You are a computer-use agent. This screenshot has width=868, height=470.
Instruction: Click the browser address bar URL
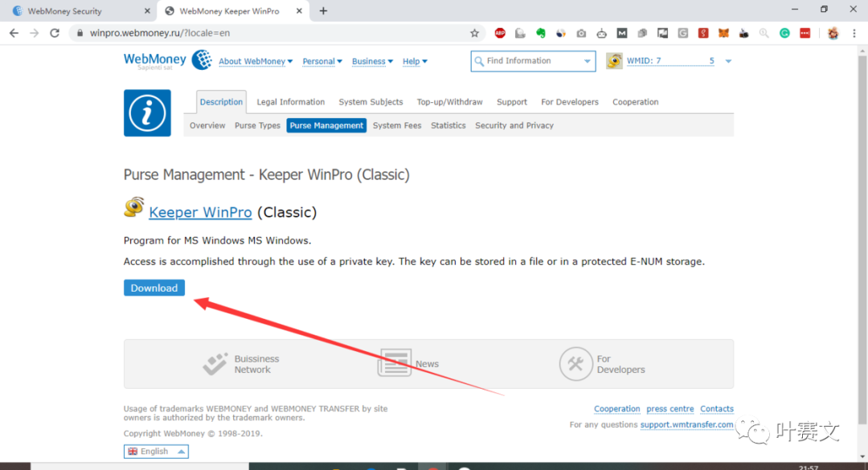160,33
